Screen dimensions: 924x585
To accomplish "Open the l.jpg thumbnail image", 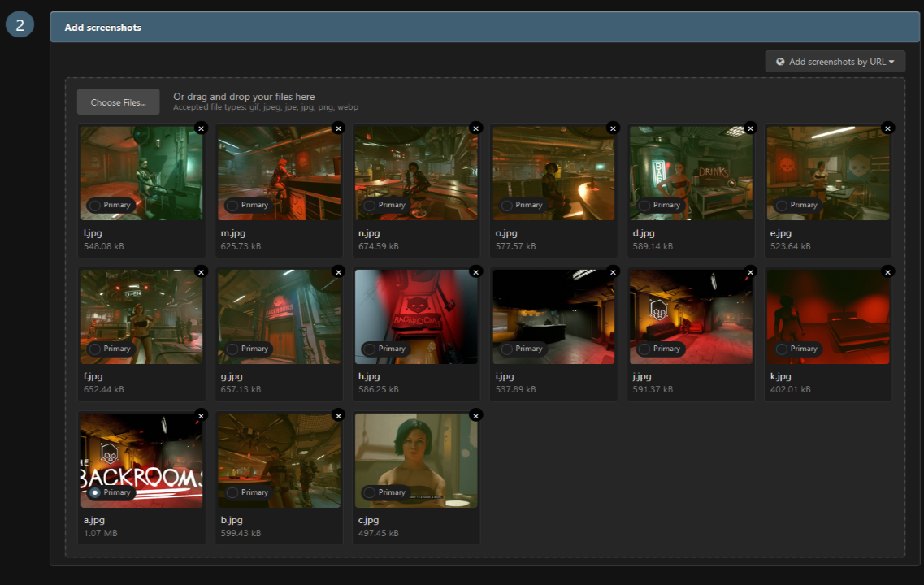I will pyautogui.click(x=141, y=173).
